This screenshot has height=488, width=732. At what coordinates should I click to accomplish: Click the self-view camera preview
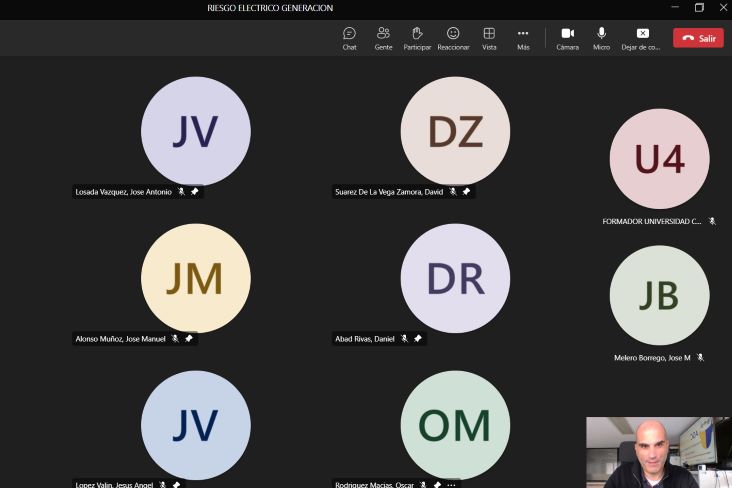[x=658, y=453]
